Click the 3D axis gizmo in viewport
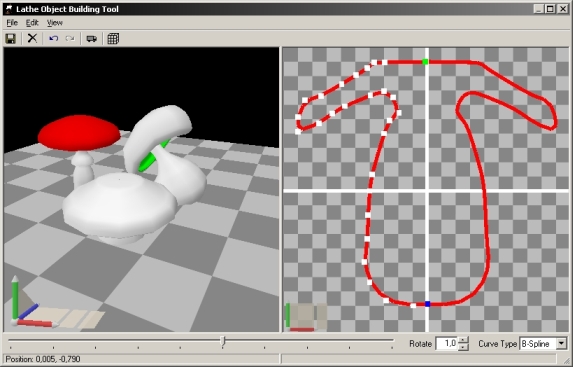Viewport: 573px width, 367px height. tap(33, 303)
